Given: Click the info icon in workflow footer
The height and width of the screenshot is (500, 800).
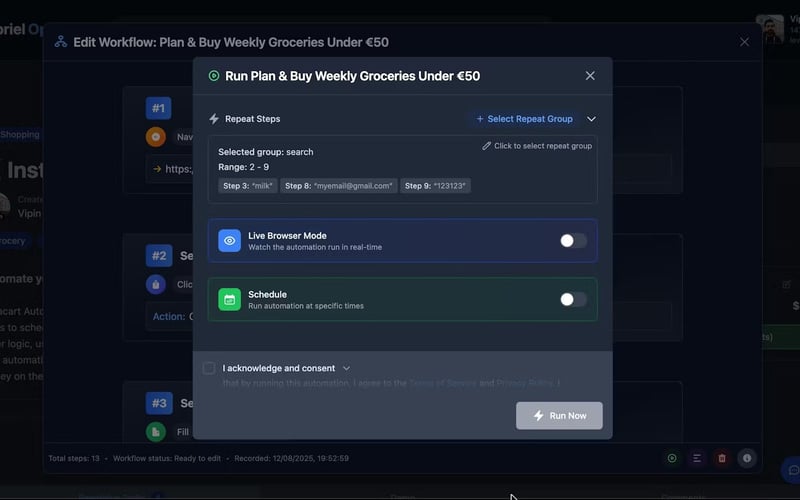Looking at the screenshot, I should tap(747, 458).
